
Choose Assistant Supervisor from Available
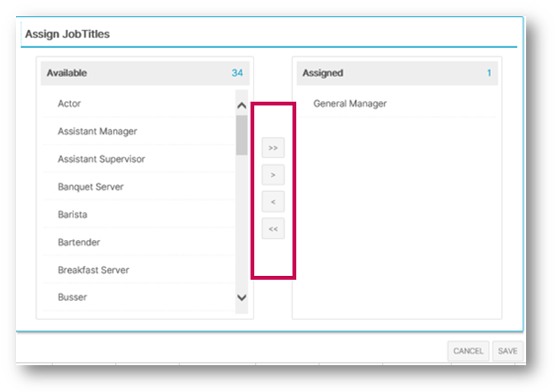139,159
